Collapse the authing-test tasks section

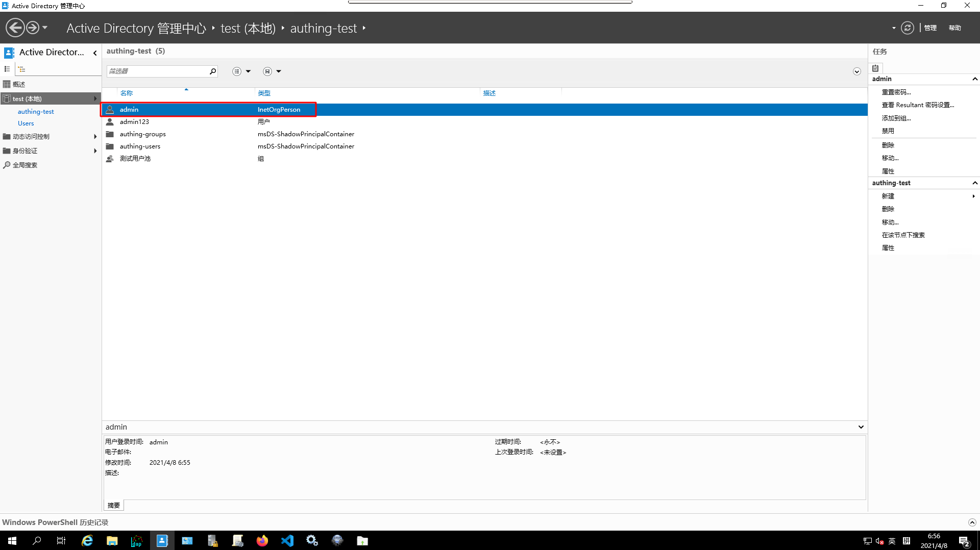pos(974,183)
